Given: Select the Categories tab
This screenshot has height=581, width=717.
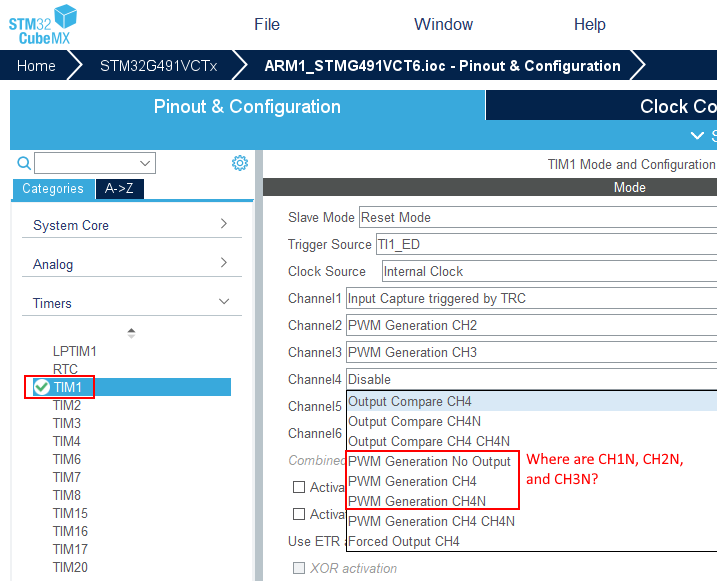Looking at the screenshot, I should (x=53, y=189).
